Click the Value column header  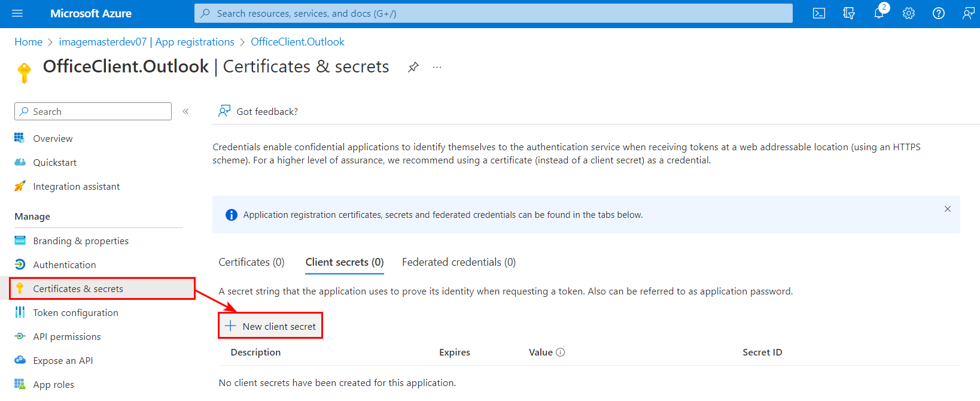(x=541, y=353)
